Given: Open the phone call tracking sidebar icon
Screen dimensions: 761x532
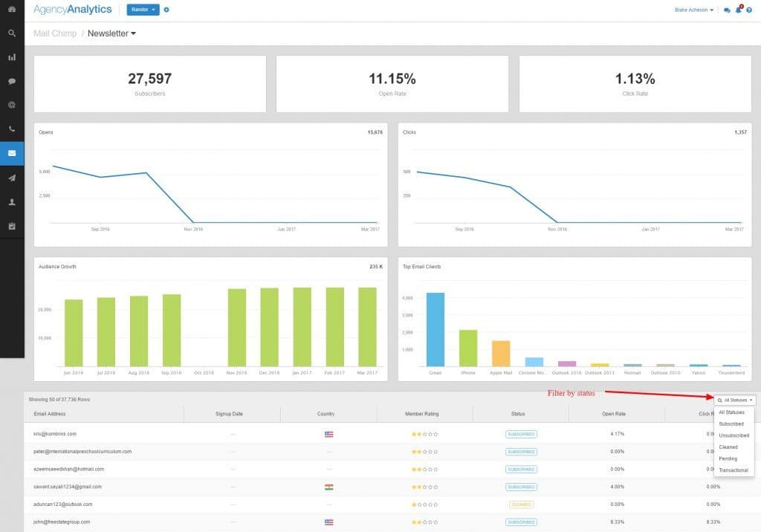Looking at the screenshot, I should coord(12,129).
